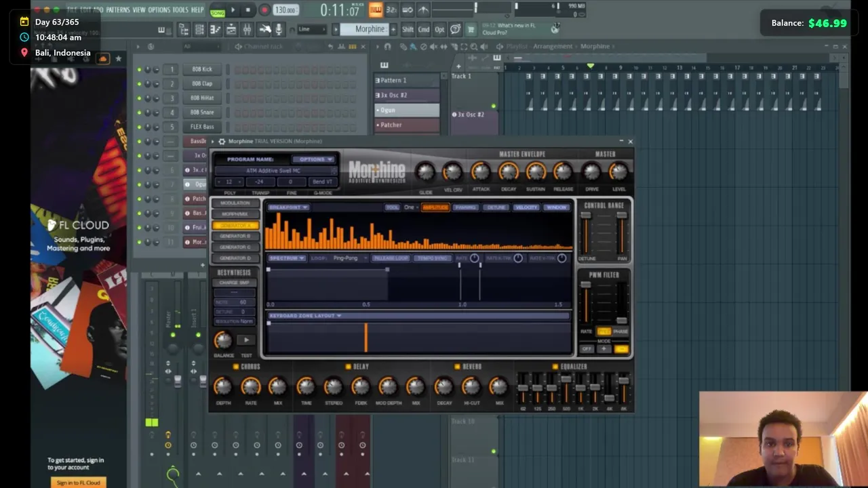The image size is (868, 488).
Task: Select the MORPH/MIX page in Morphine
Action: tap(235, 214)
